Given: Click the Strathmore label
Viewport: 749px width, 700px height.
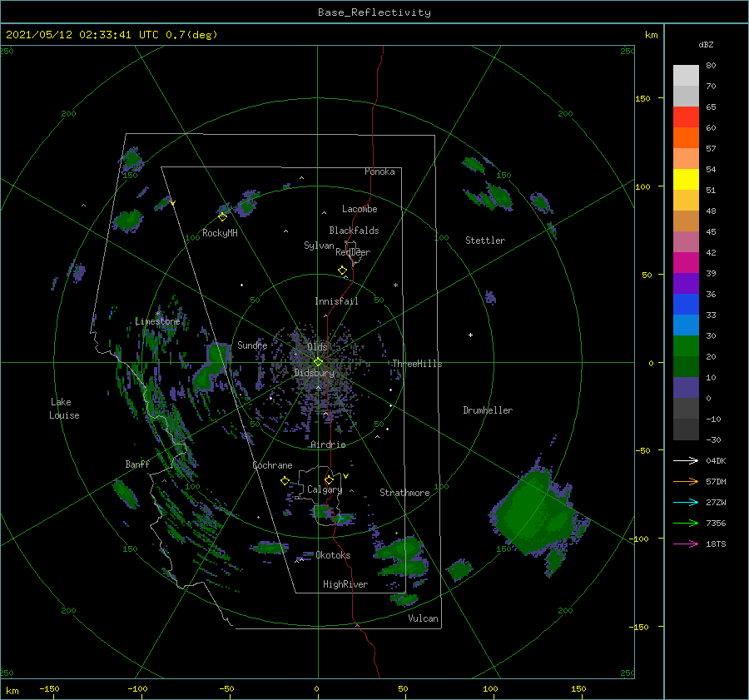Looking at the screenshot, I should pos(404,493).
